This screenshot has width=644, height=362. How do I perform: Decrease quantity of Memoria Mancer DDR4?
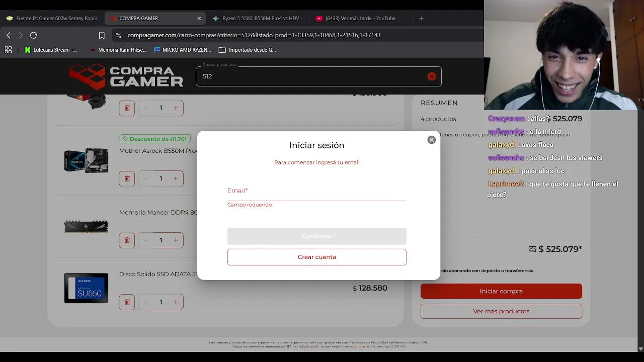[146, 240]
